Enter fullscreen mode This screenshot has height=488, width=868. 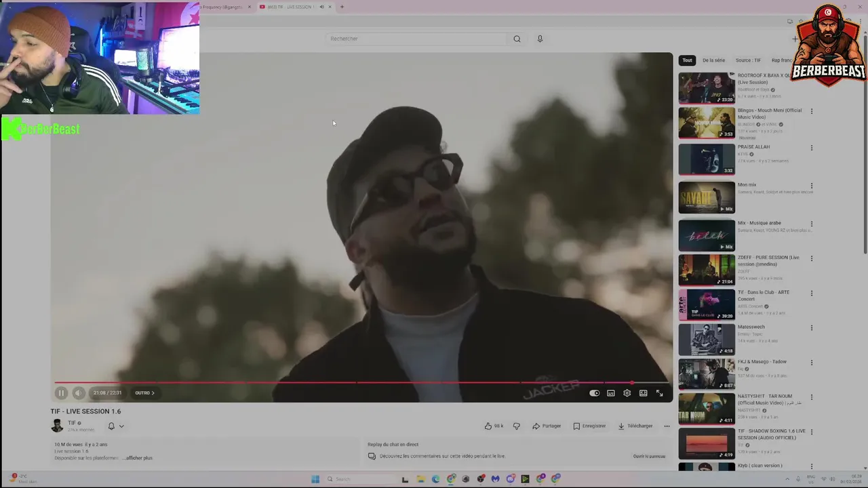[x=659, y=393]
